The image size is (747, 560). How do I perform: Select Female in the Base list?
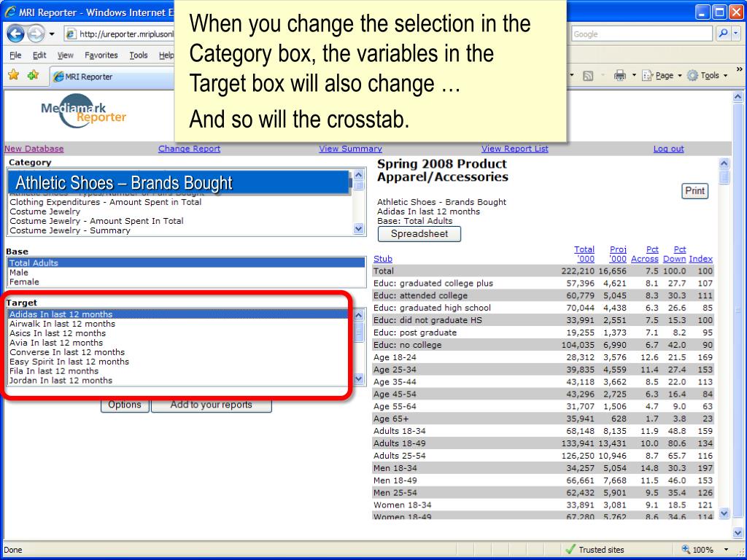186,282
